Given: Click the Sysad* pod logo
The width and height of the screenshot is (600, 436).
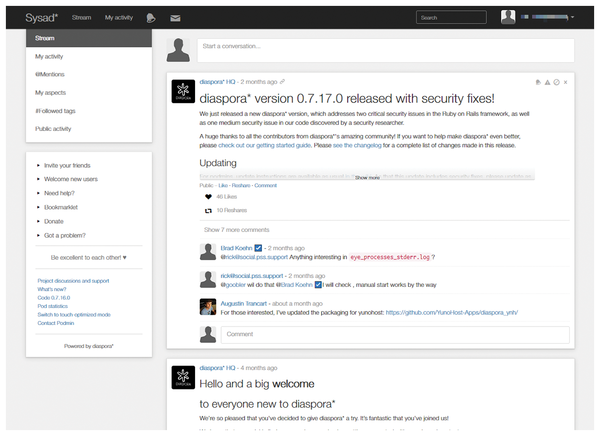Looking at the screenshot, I should coord(41,18).
